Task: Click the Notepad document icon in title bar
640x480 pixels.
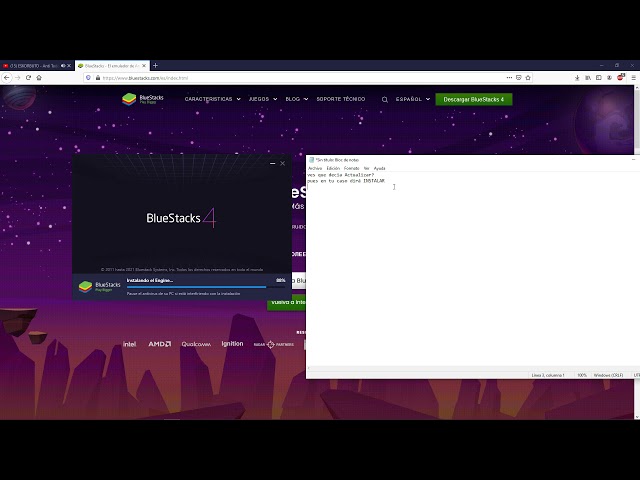Action: pyautogui.click(x=311, y=160)
